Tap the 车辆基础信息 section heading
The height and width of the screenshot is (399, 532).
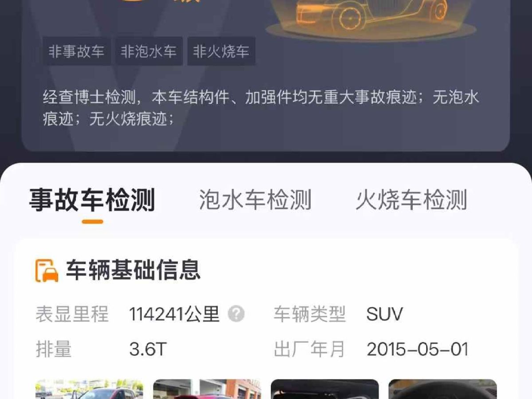coord(133,270)
